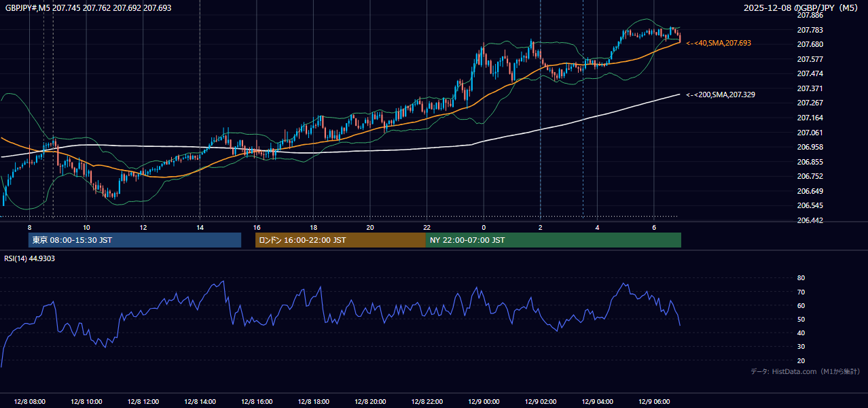Click hour label 4 under price chart
This screenshot has width=868, height=408.
click(597, 227)
